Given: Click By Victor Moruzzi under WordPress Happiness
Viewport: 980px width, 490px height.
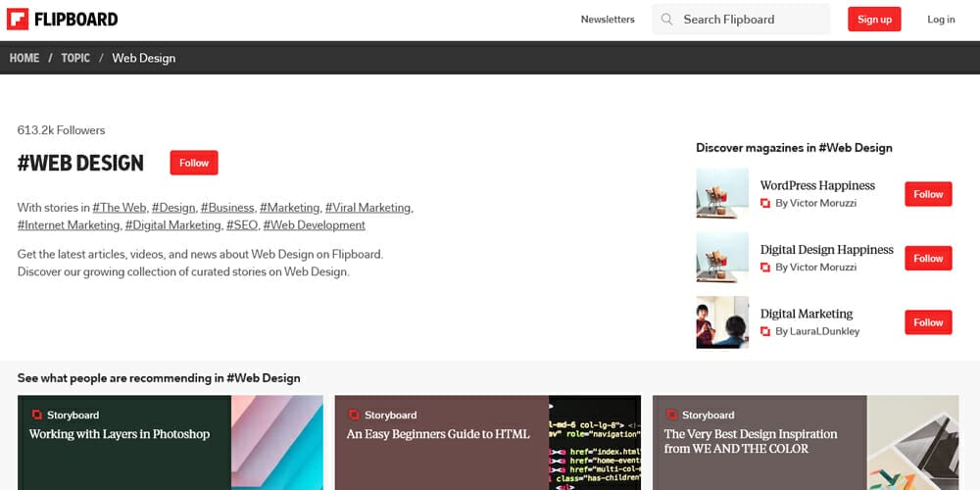Looking at the screenshot, I should [x=815, y=203].
